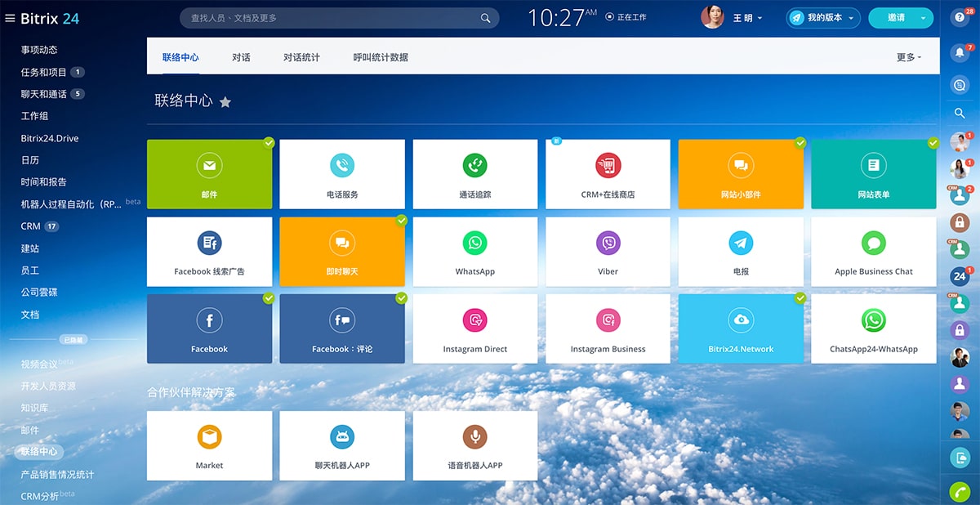
Task: Open the blue Facebook channel tile
Action: coord(209,328)
